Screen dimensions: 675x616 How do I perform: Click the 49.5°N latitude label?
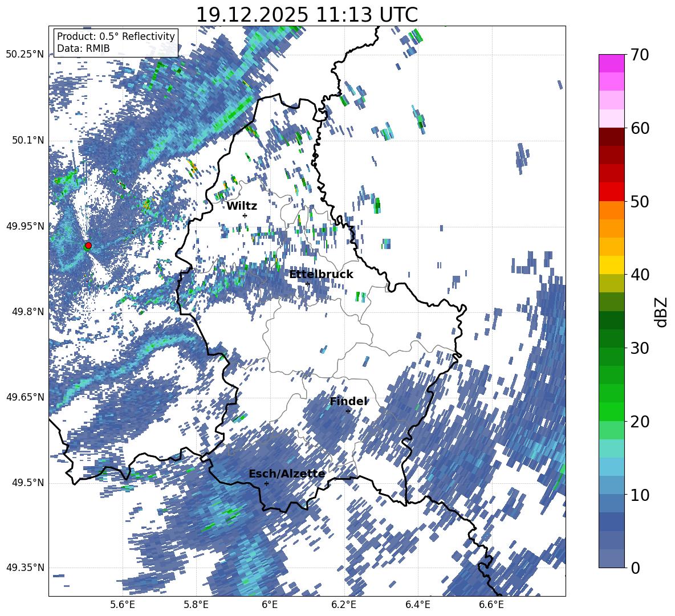[28, 483]
